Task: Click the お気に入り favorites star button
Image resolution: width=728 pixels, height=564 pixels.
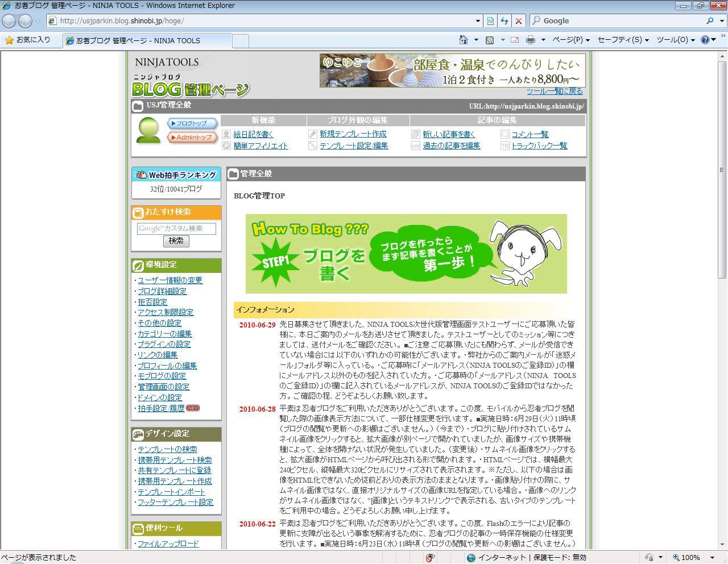Action: pos(28,40)
